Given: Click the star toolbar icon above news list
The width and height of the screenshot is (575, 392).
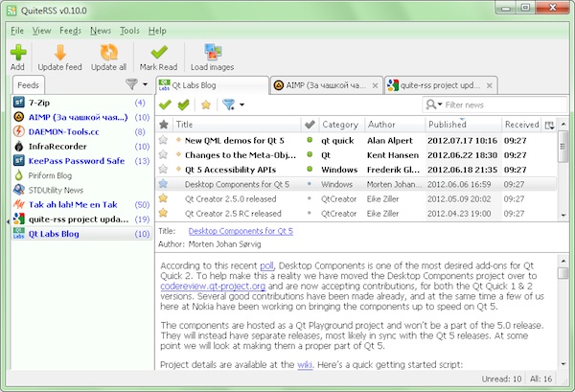Looking at the screenshot, I should 206,104.
